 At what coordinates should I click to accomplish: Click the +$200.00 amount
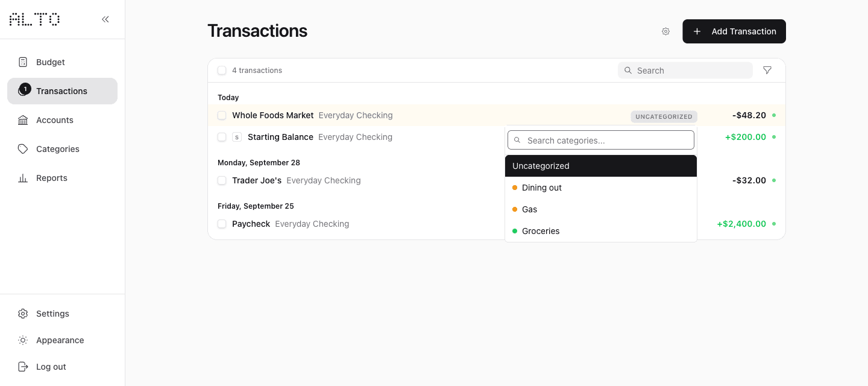[746, 137]
